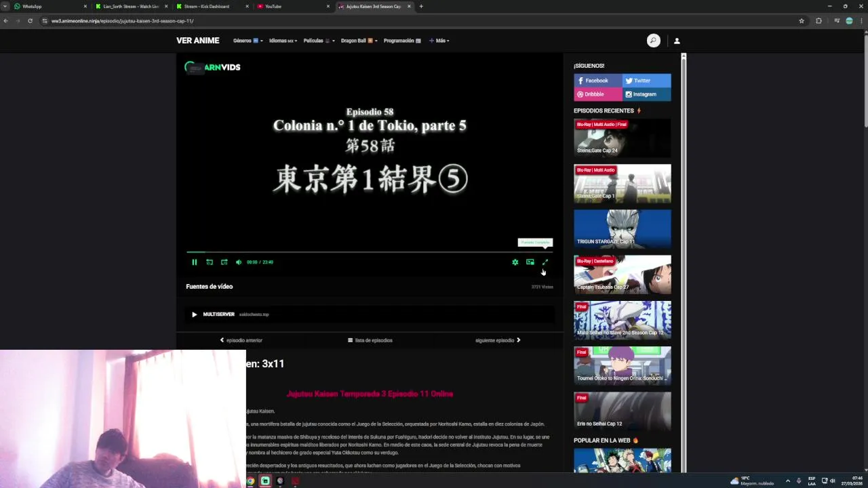Open the Facebook follow button

click(598, 81)
